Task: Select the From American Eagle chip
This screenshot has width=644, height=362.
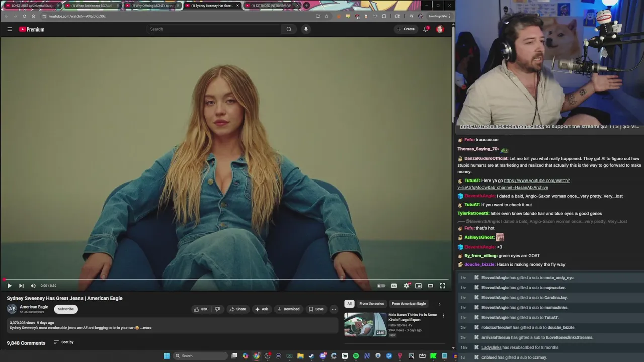Action: 409,304
